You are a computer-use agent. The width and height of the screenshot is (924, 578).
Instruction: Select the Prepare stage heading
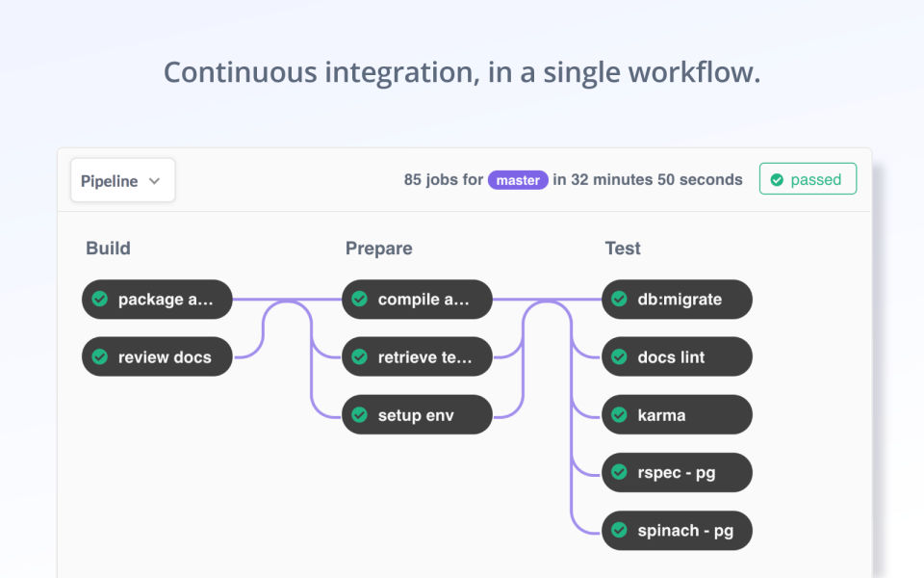click(378, 249)
